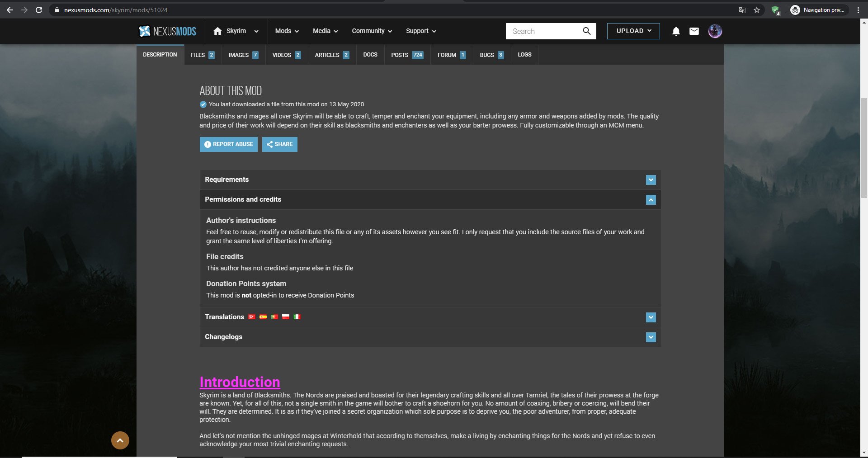Click the Spanish flag translation
Image resolution: width=868 pixels, height=458 pixels.
click(x=263, y=317)
